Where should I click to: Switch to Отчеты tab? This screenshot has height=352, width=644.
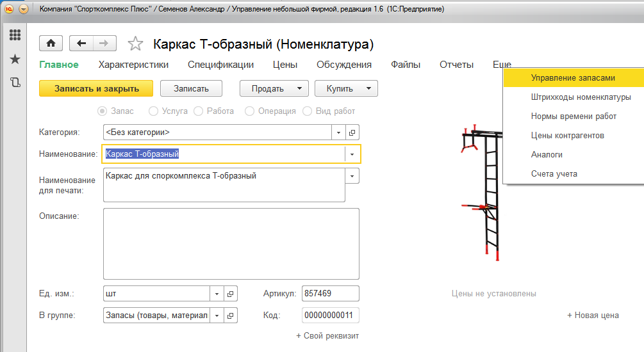click(x=456, y=65)
